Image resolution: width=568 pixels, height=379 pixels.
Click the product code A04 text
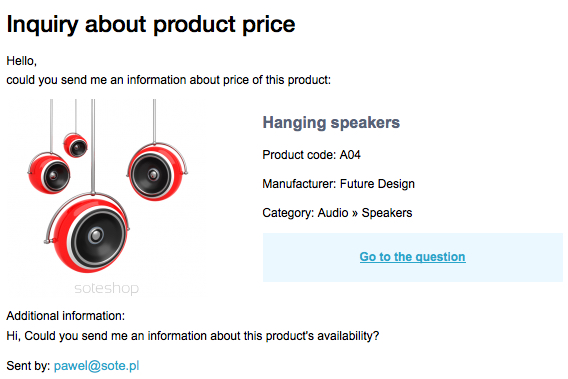coord(350,155)
